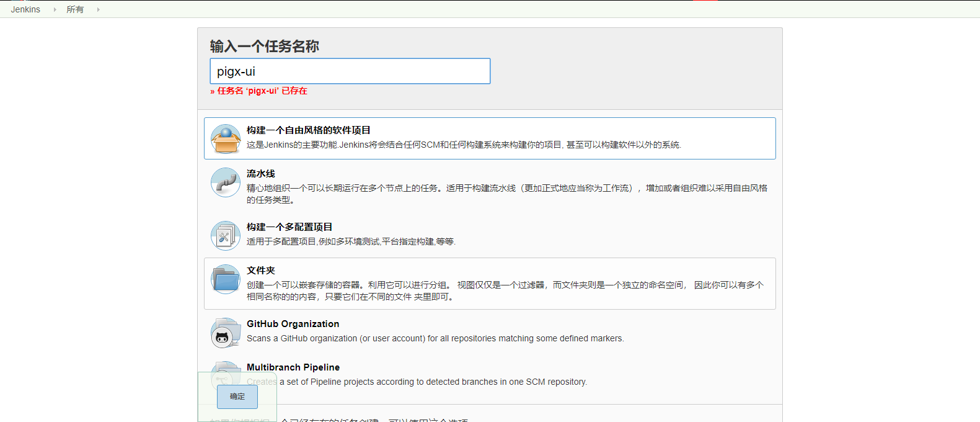This screenshot has width=980, height=422.
Task: Choose 构建一个多配置项目 title
Action: (289, 227)
